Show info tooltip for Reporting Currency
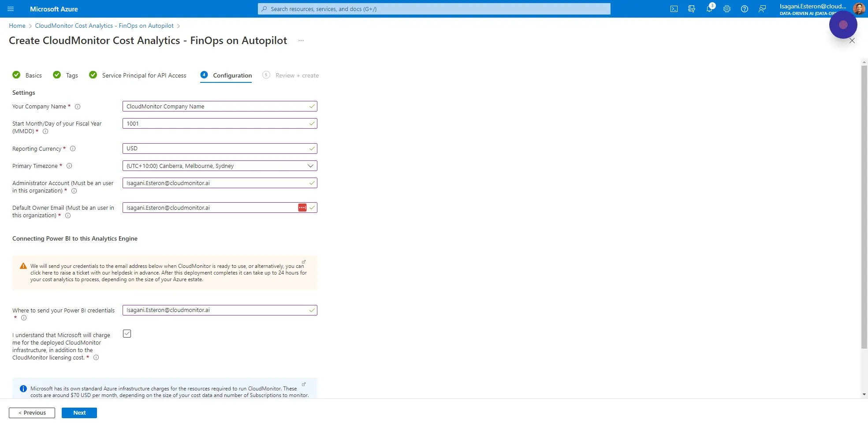 tap(73, 149)
